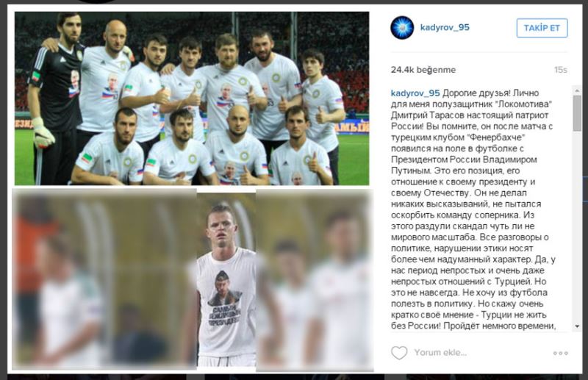Like the post with the heart icon
The height and width of the screenshot is (380, 588).
[399, 353]
